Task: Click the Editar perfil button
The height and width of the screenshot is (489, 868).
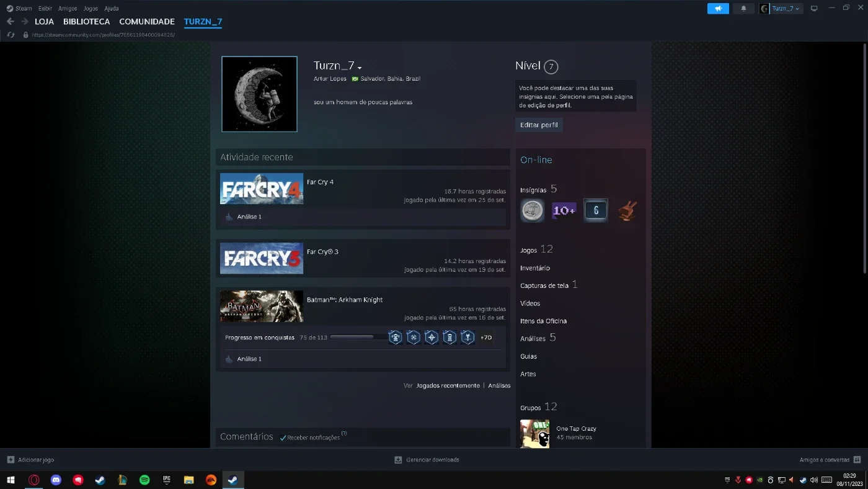Action: click(539, 125)
